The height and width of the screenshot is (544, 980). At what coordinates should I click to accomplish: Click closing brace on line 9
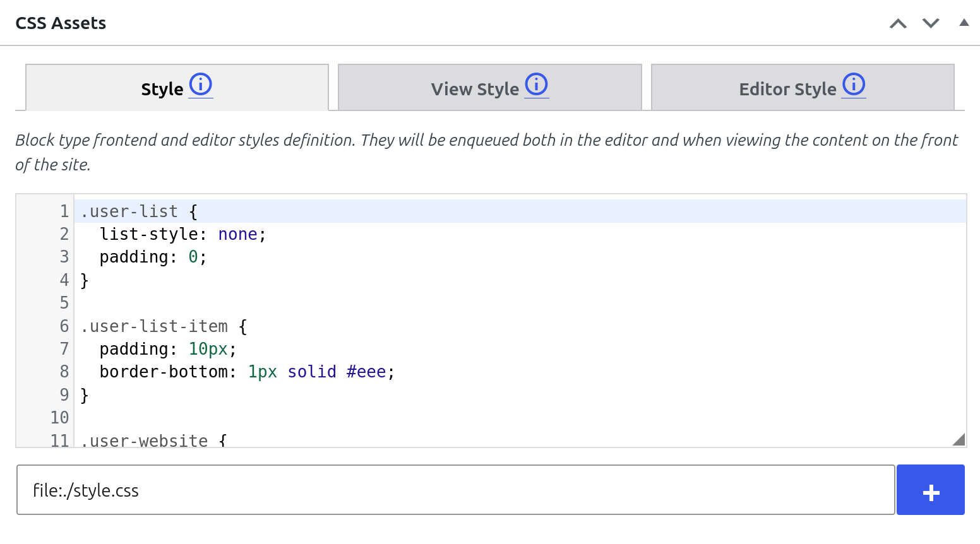[85, 395]
